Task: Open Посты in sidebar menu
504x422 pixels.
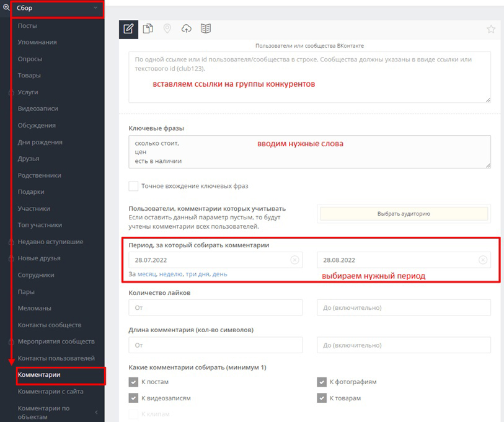Action: 27,25
